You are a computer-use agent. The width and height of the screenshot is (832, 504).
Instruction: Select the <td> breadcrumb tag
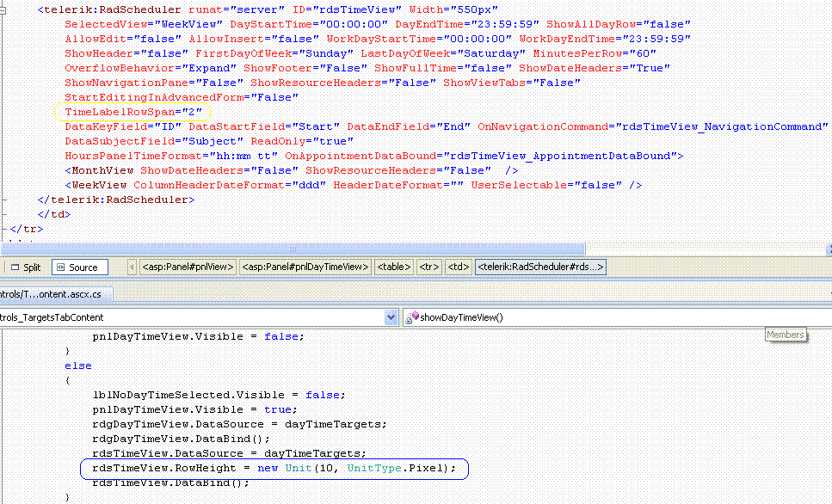[x=458, y=267]
